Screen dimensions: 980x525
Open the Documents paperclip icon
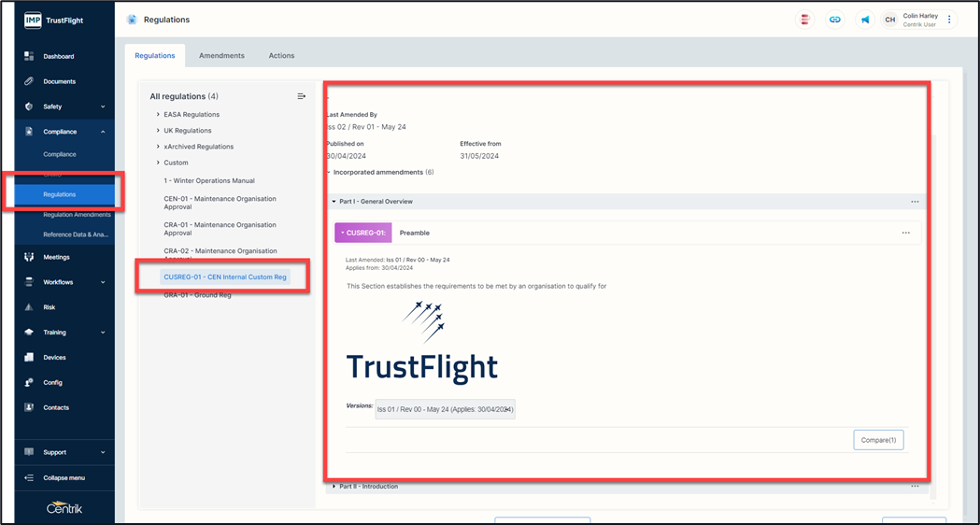(x=29, y=81)
